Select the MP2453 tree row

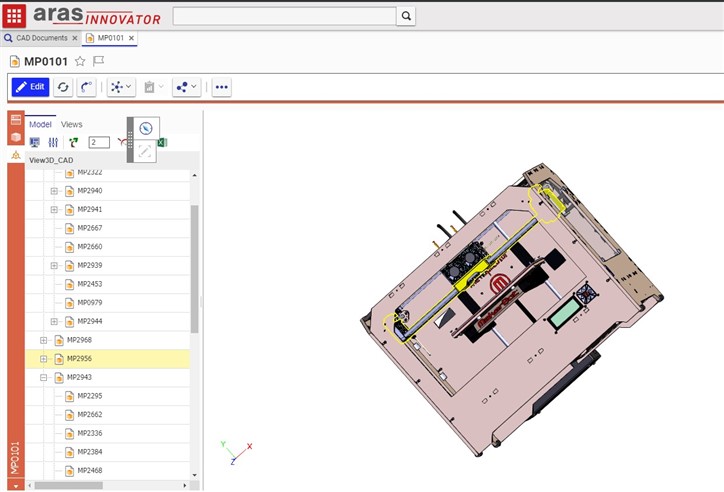click(x=107, y=284)
